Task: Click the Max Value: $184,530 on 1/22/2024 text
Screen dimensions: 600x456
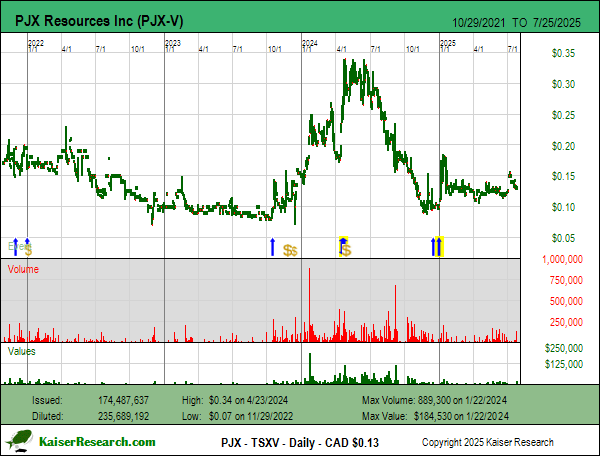Action: 435,416
